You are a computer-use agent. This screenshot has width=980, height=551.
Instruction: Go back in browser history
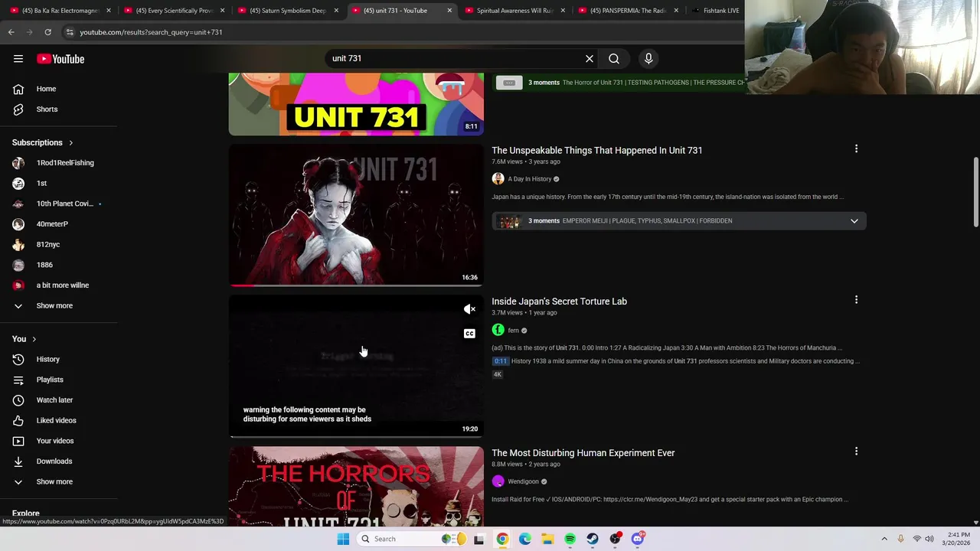11,32
